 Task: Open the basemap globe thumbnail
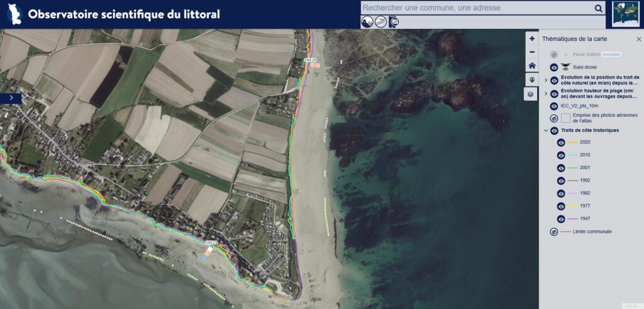pyautogui.click(x=626, y=14)
